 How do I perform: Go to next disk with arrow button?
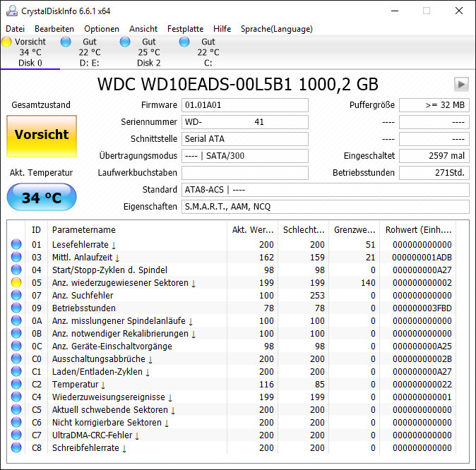pyautogui.click(x=461, y=84)
